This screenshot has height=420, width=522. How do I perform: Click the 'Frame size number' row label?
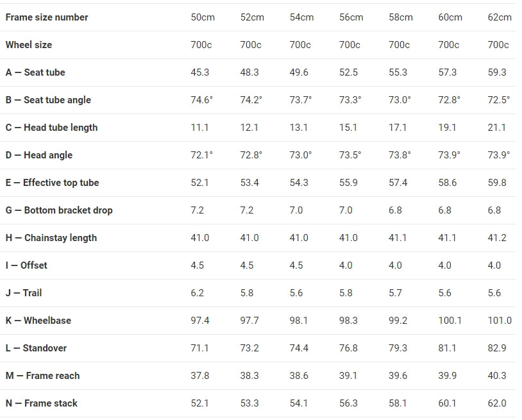(47, 17)
